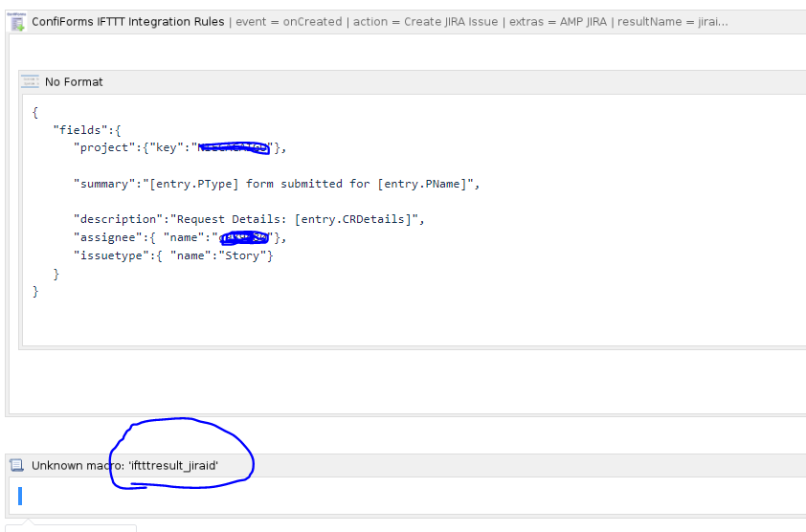Viewport: 806px width, 532px height.
Task: Click the ConfiForms IFTTT macro icon
Action: point(16,22)
